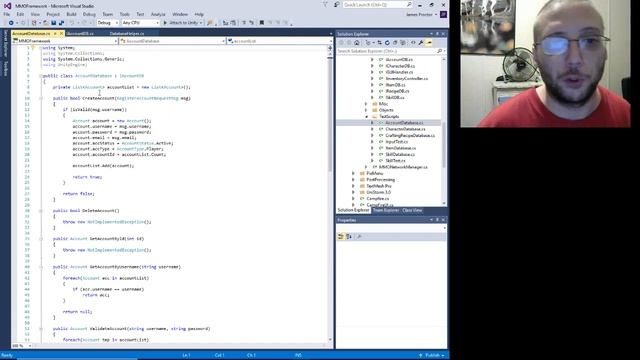
Task: Open the MMOFramework project navigation dropdown
Action: 65,41
